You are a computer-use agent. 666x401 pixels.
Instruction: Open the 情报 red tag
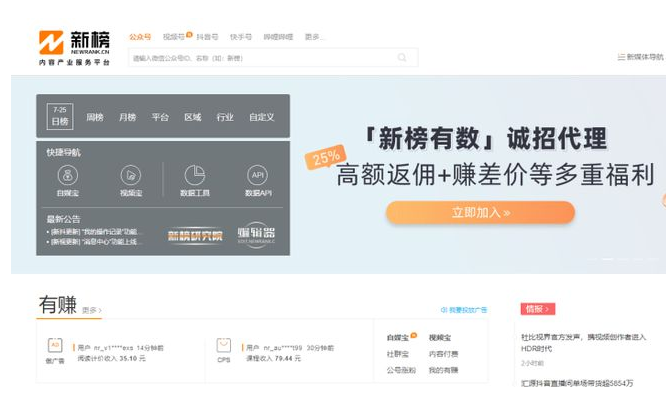click(538, 309)
